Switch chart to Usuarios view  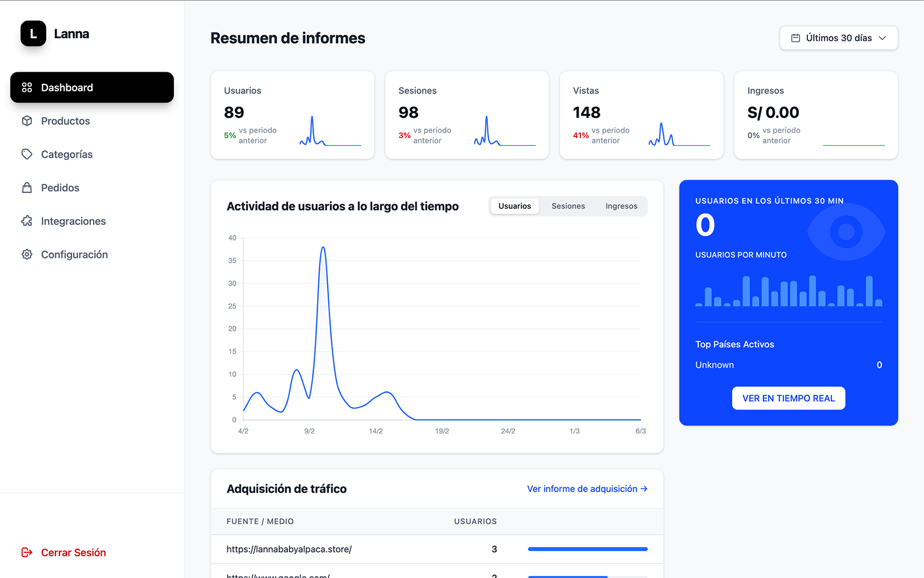[x=514, y=206]
